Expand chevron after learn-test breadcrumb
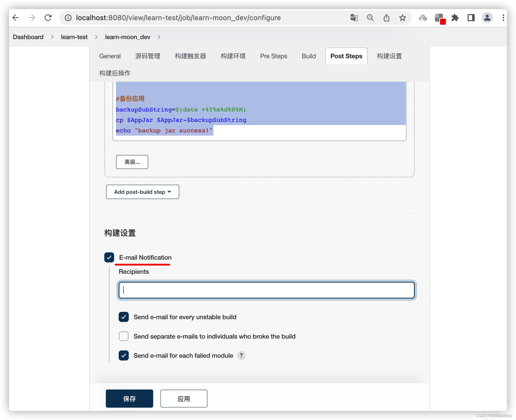The height and width of the screenshot is (420, 516). (x=96, y=37)
